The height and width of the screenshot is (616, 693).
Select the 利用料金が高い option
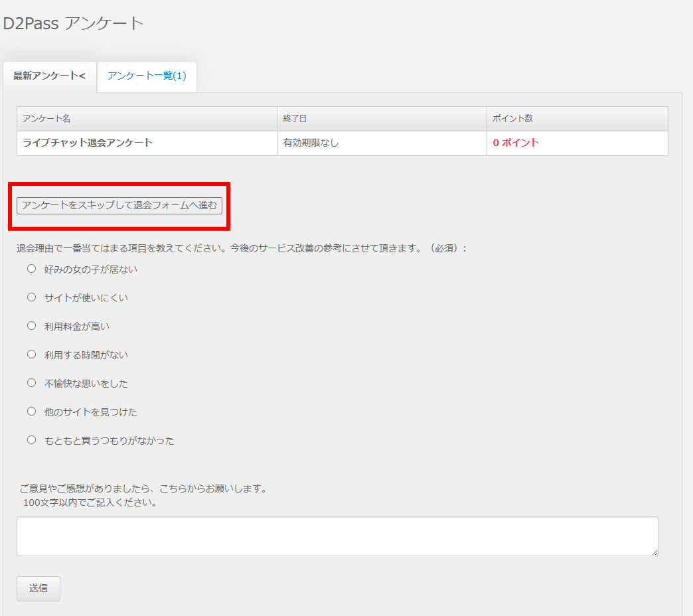[x=31, y=325]
